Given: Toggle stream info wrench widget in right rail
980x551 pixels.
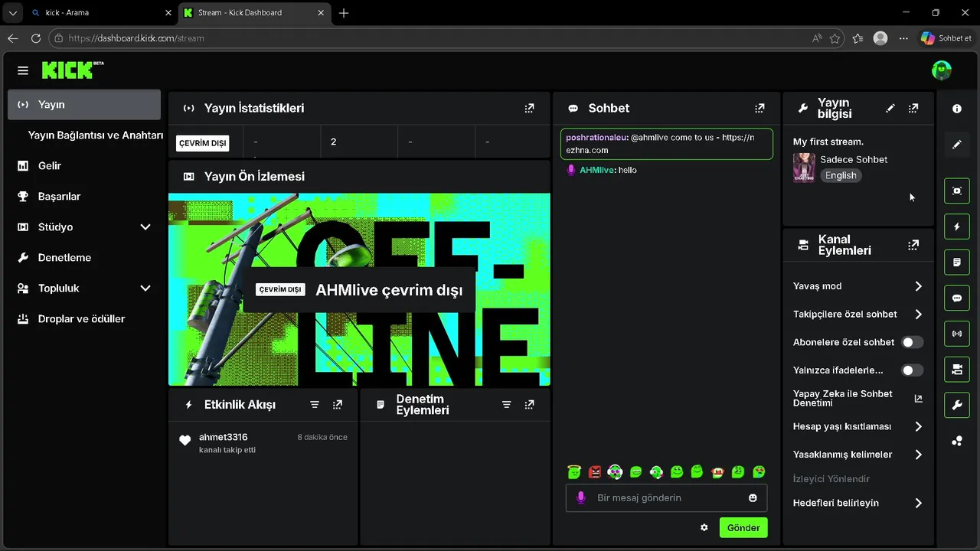Looking at the screenshot, I should coord(957,405).
